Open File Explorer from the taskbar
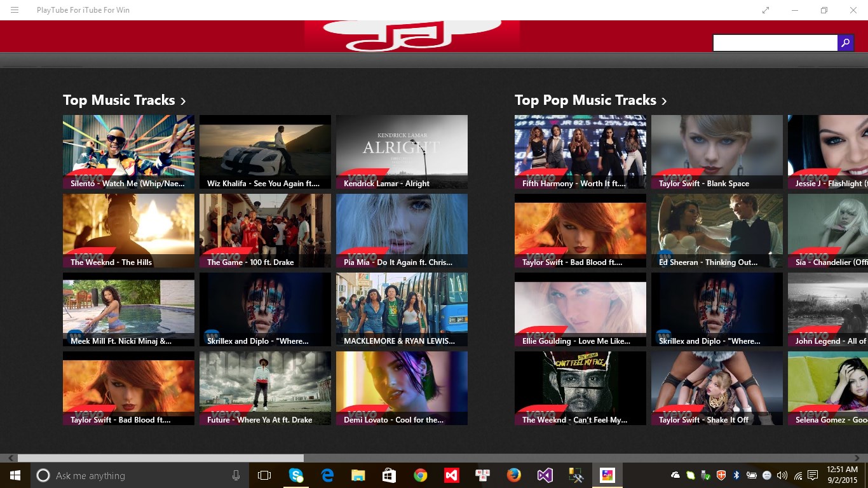868x488 pixels. tap(358, 475)
